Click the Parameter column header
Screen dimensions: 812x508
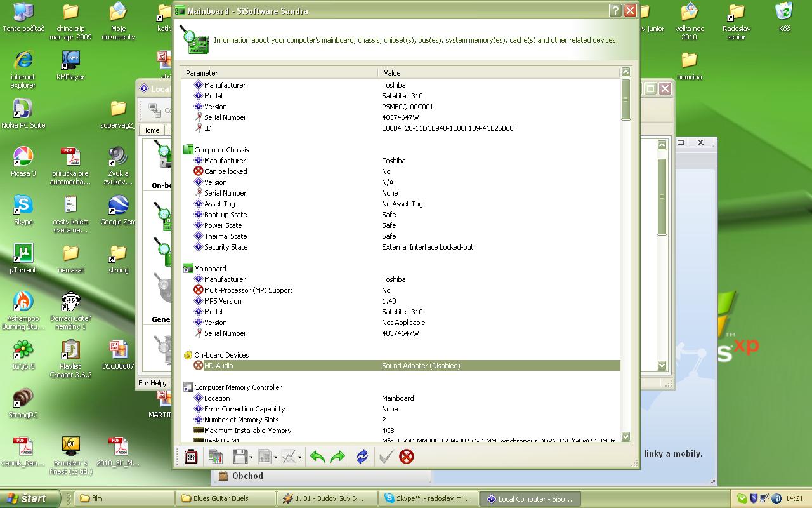pos(279,73)
